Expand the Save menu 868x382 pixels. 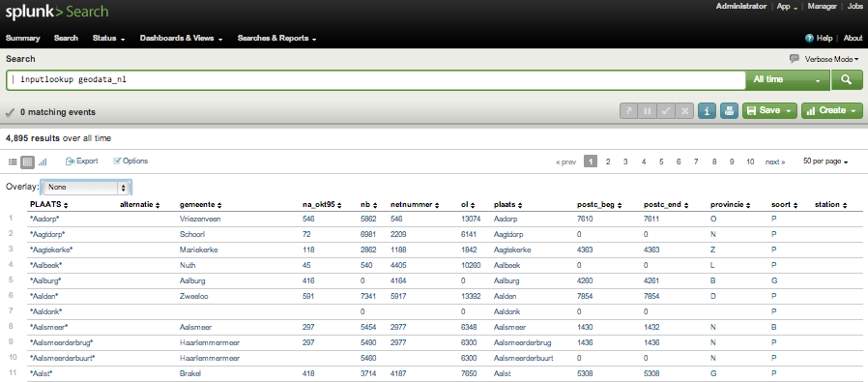(x=769, y=110)
